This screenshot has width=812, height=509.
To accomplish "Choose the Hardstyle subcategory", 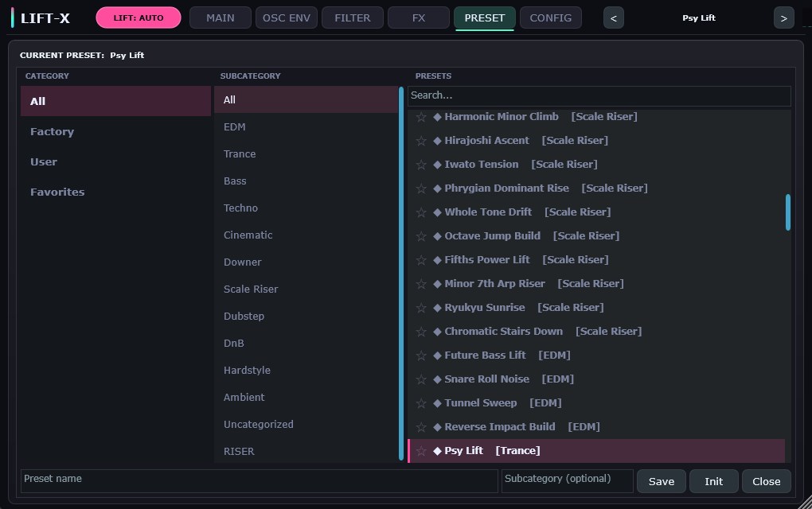I will pyautogui.click(x=306, y=370).
